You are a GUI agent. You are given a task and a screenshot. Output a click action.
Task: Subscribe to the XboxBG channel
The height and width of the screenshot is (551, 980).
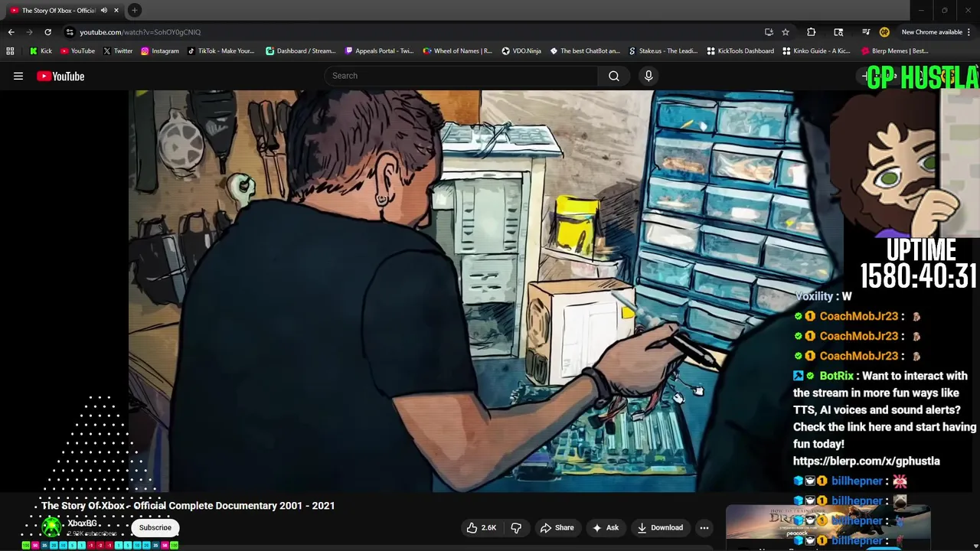155,527
